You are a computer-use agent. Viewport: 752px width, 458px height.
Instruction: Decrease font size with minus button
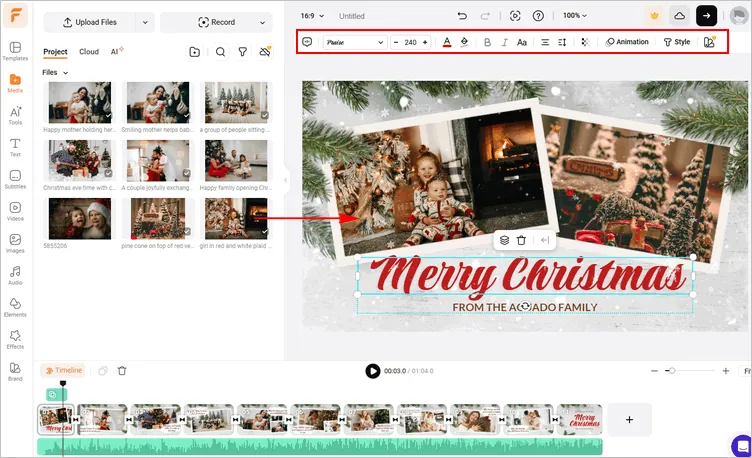point(396,42)
